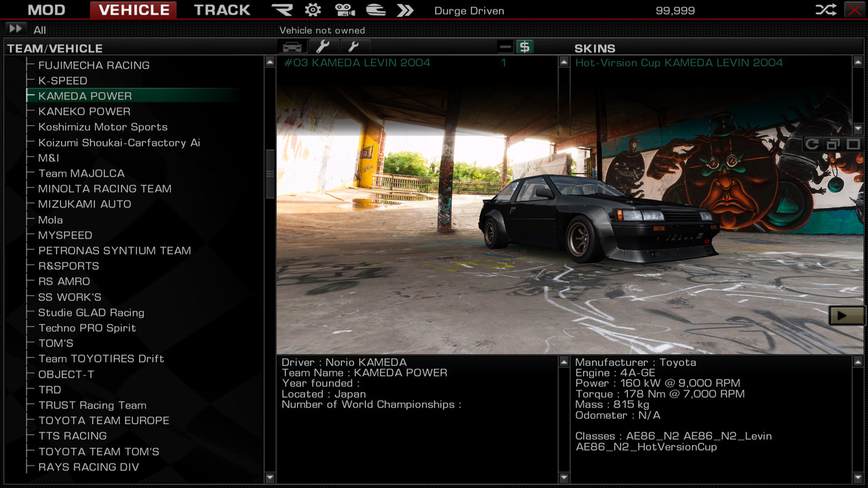Open settings via the gear icon
This screenshot has height=488, width=868.
tap(313, 9)
